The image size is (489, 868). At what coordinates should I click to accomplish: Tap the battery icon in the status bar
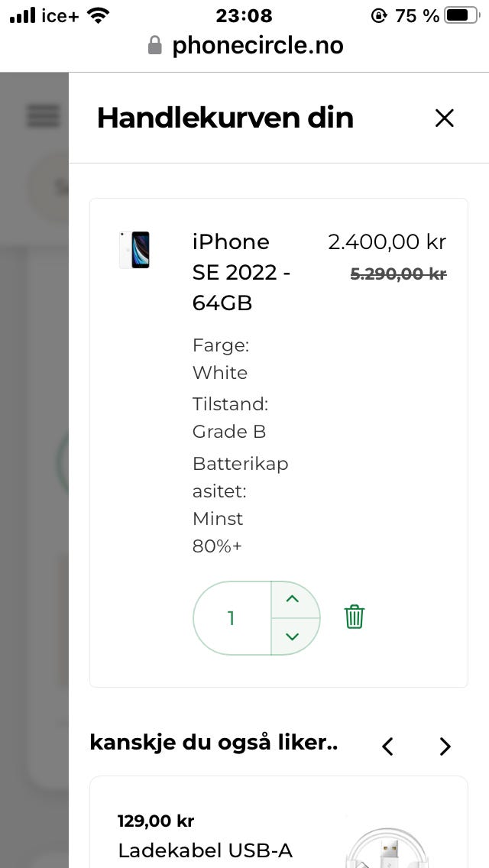[461, 15]
